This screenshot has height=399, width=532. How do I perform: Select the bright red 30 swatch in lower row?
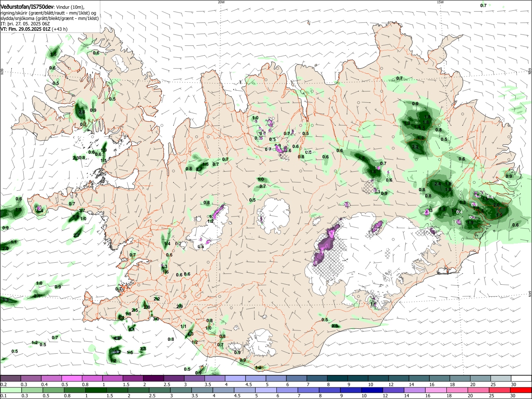(x=521, y=390)
